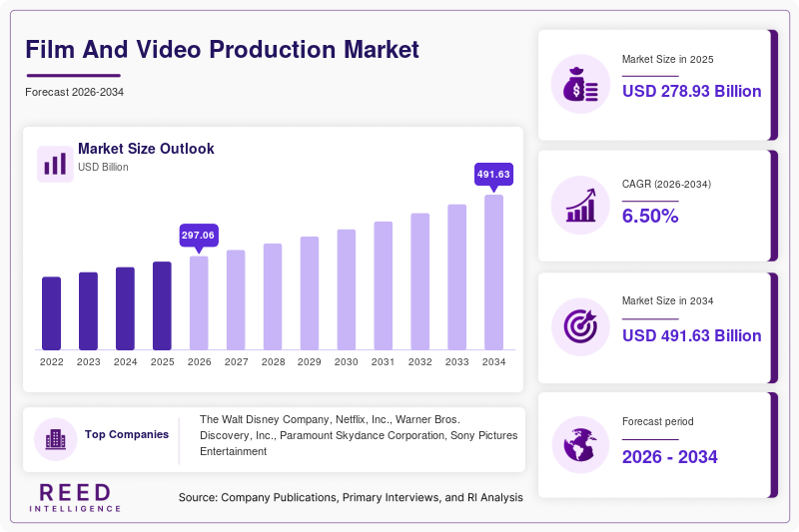Viewport: 799px width, 532px height.
Task: Click the 'USD 278.93 Billion' value
Action: [x=691, y=91]
